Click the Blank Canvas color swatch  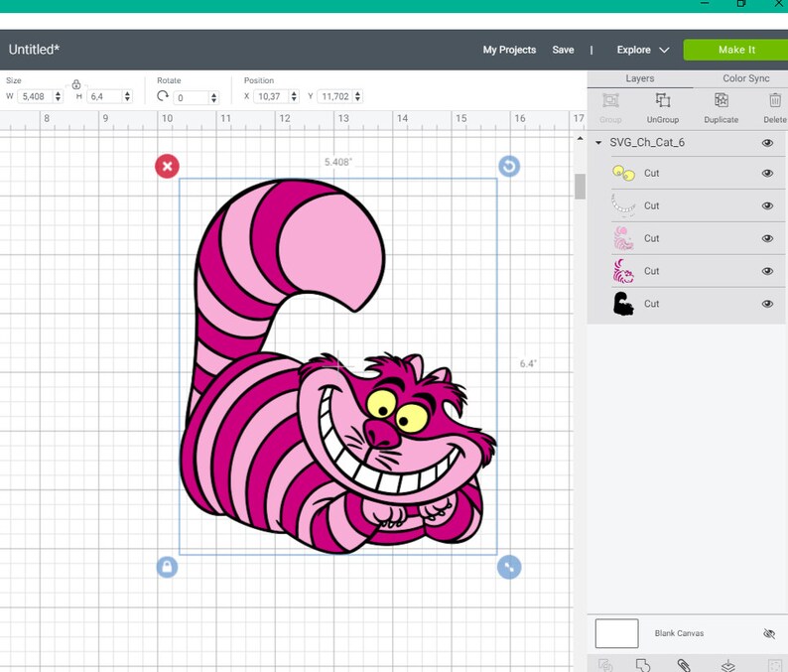coord(616,633)
